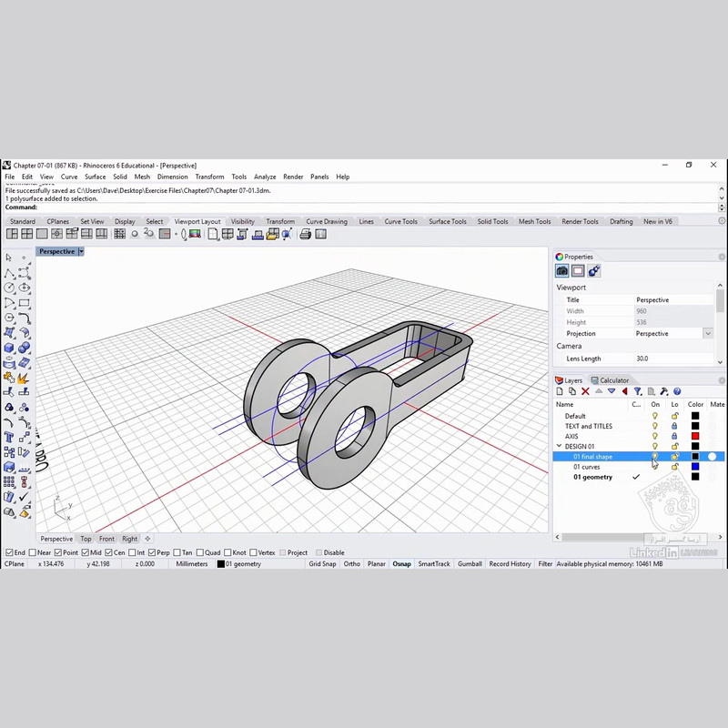Click the new layer icon in Layers panel
This screenshot has width=728, height=728.
(560, 392)
